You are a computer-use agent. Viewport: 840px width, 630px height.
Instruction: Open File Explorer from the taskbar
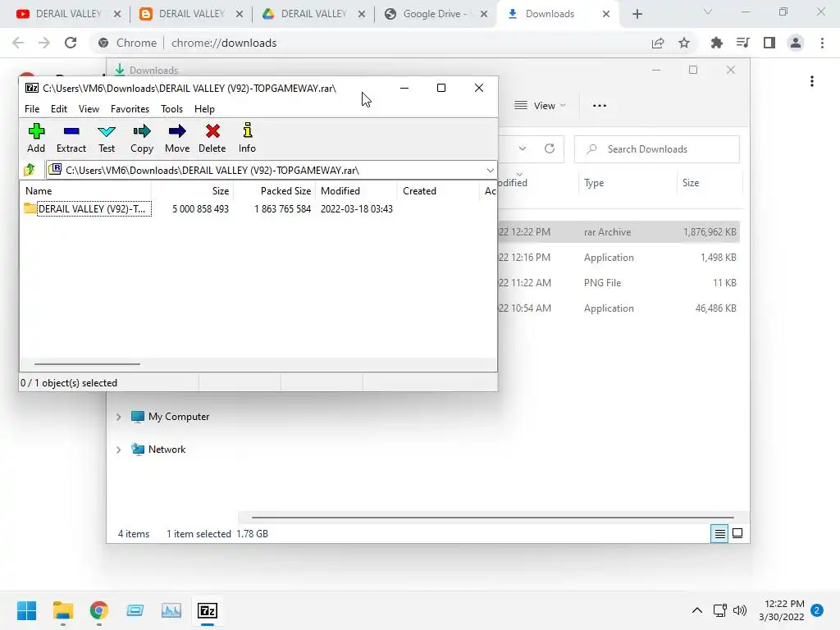click(x=62, y=610)
